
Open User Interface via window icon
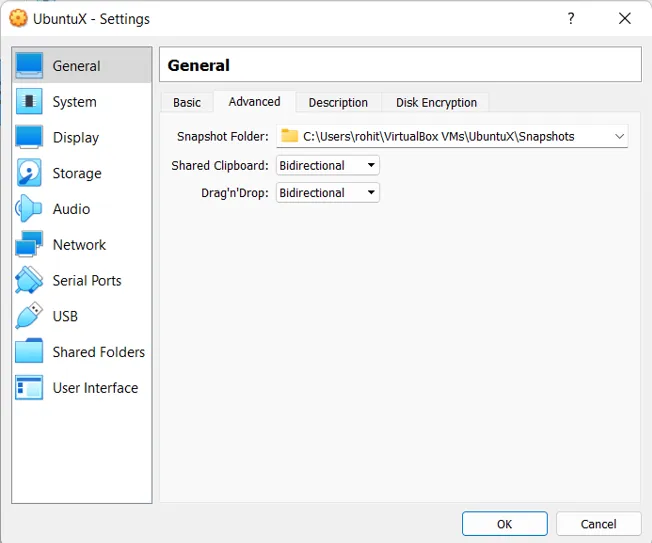(x=29, y=387)
